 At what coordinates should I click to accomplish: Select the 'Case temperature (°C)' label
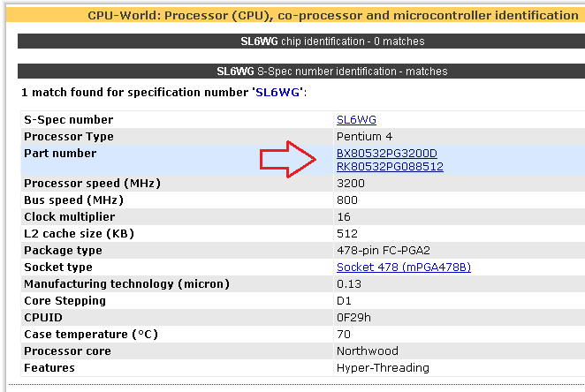(91, 334)
